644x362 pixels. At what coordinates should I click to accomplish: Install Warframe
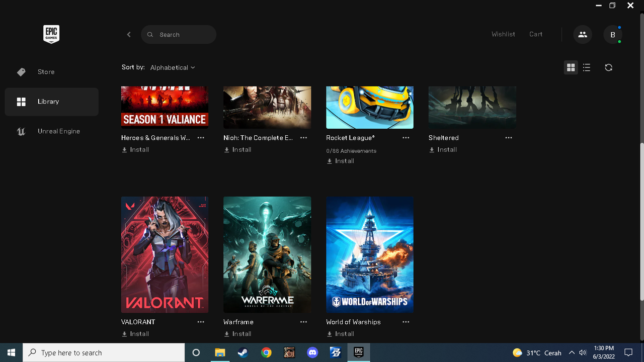237,334
